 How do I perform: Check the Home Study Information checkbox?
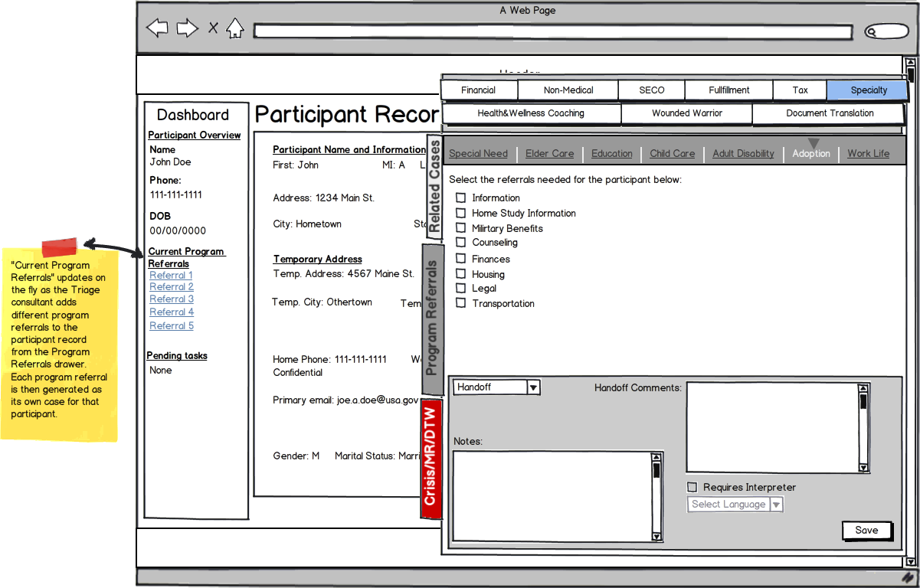pyautogui.click(x=461, y=214)
